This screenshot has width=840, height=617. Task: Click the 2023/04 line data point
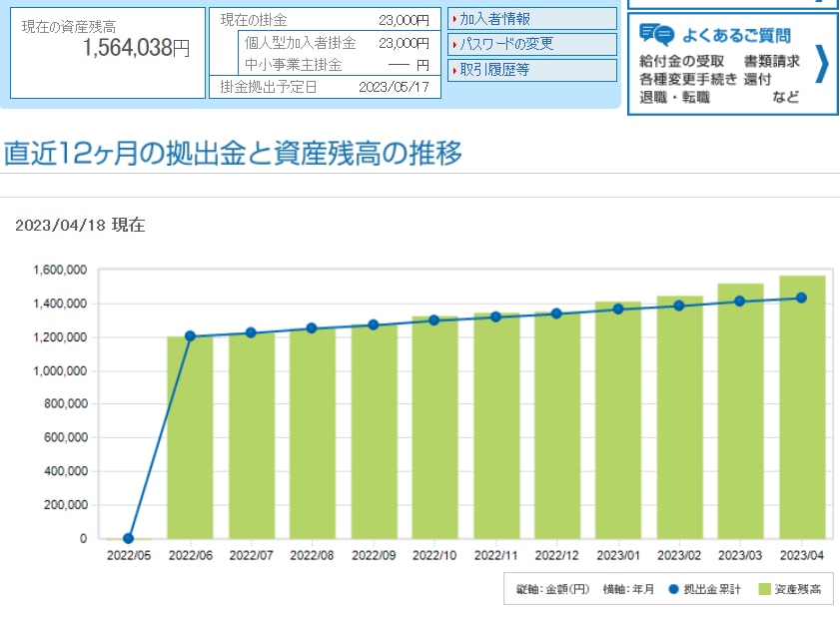coord(801,298)
